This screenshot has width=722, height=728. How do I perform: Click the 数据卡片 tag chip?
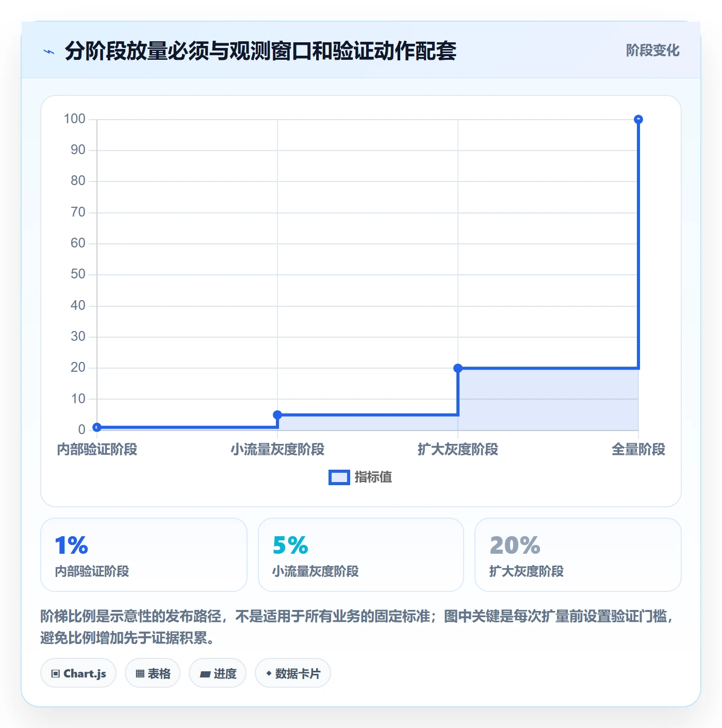click(x=293, y=673)
